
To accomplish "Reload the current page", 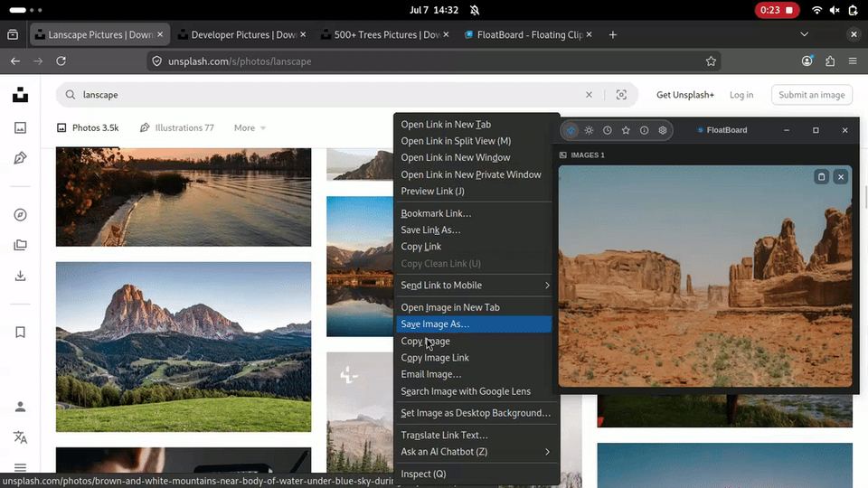I will pos(61,61).
